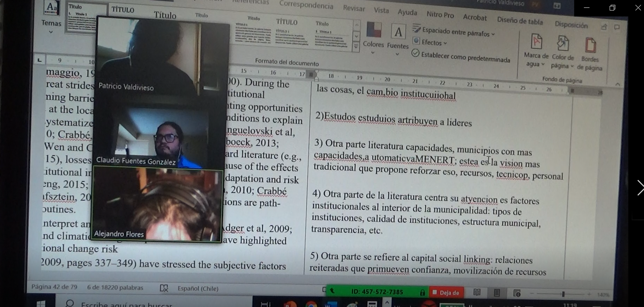This screenshot has height=307, width=644.
Task: Select the Patricio Valdivieso video tile
Action: click(x=163, y=56)
